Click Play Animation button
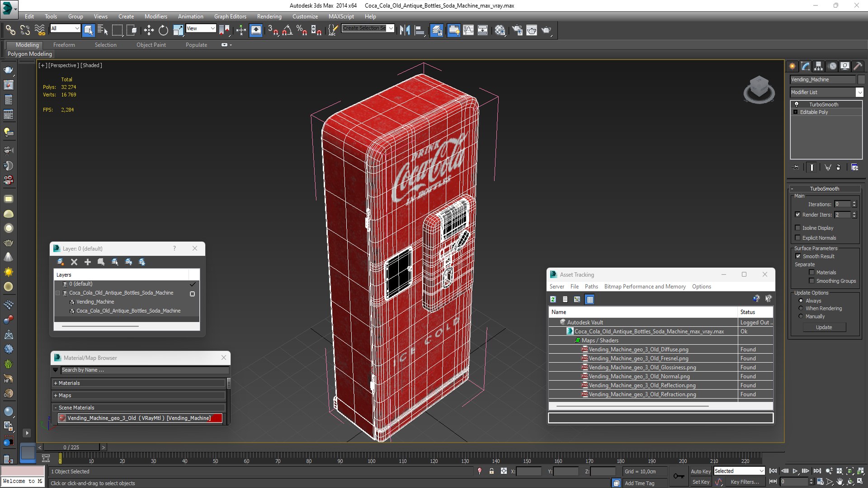868x488 pixels. pyautogui.click(x=795, y=471)
